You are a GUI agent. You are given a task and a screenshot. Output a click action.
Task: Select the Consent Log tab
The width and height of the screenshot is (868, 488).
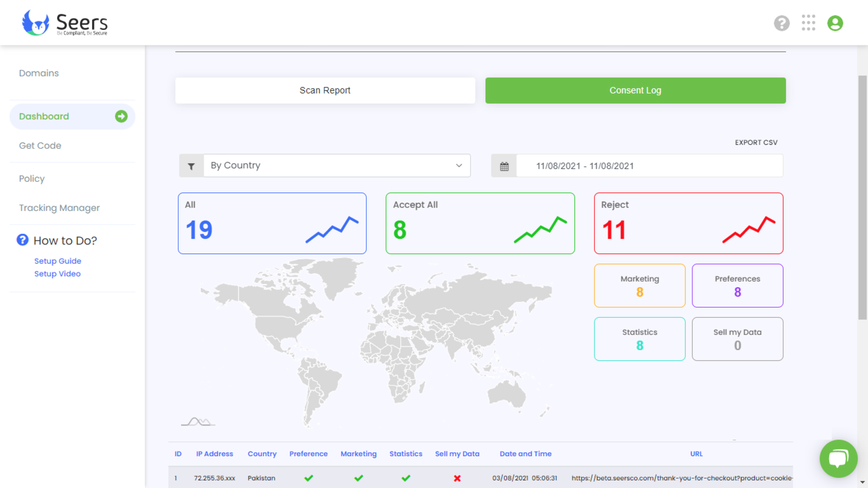[635, 91]
